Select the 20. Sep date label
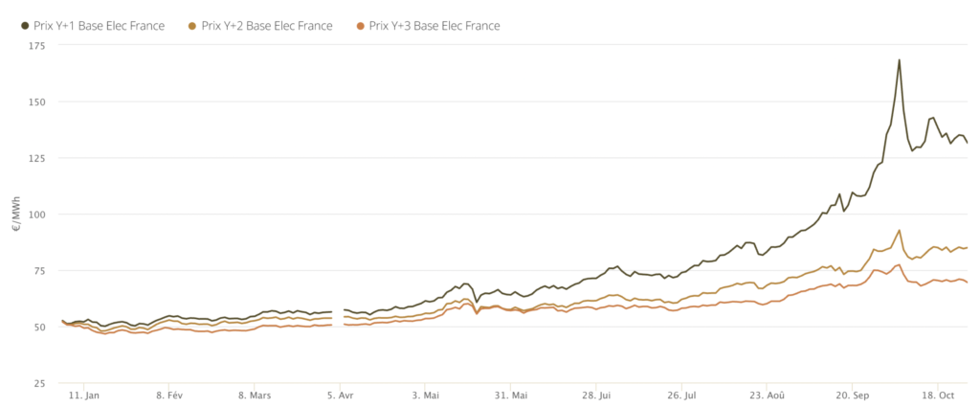Image resolution: width=980 pixels, height=408 pixels. (852, 394)
